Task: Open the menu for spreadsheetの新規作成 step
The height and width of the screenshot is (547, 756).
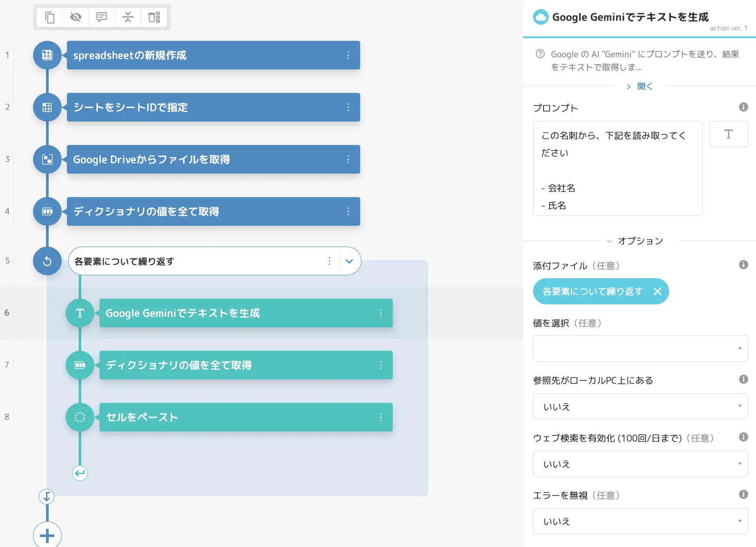Action: click(348, 55)
